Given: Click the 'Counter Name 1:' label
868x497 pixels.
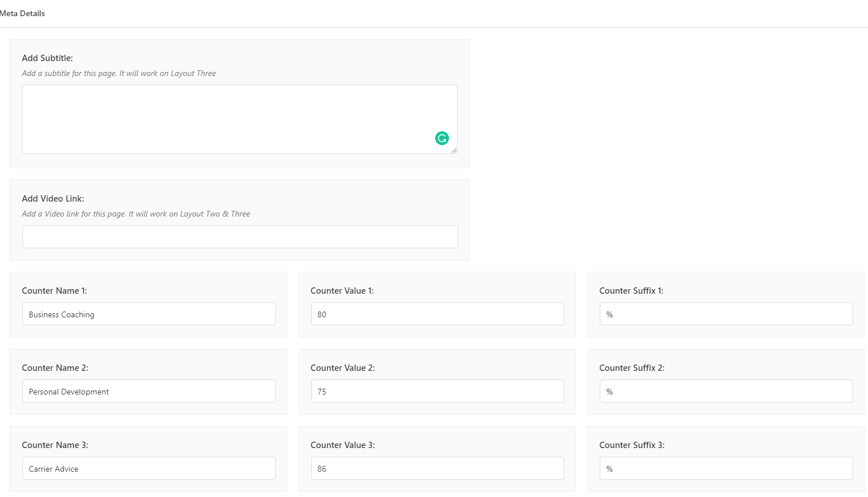Looking at the screenshot, I should coord(55,291).
